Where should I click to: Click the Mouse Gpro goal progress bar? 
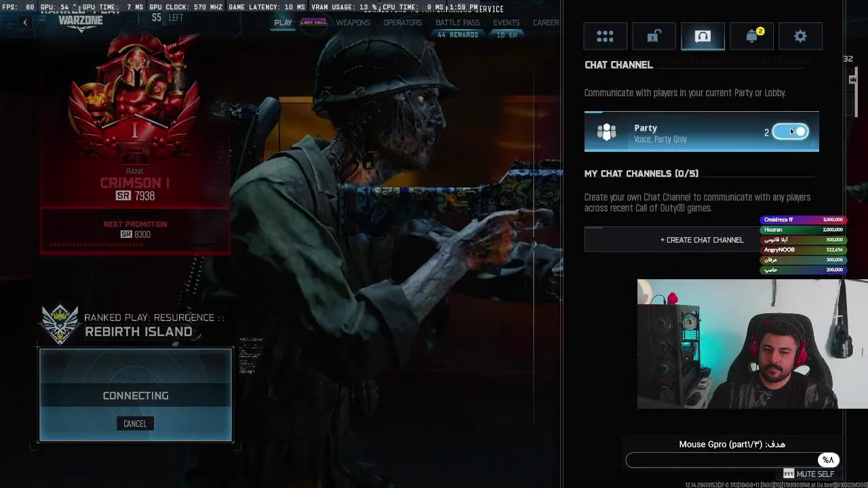coord(732,460)
